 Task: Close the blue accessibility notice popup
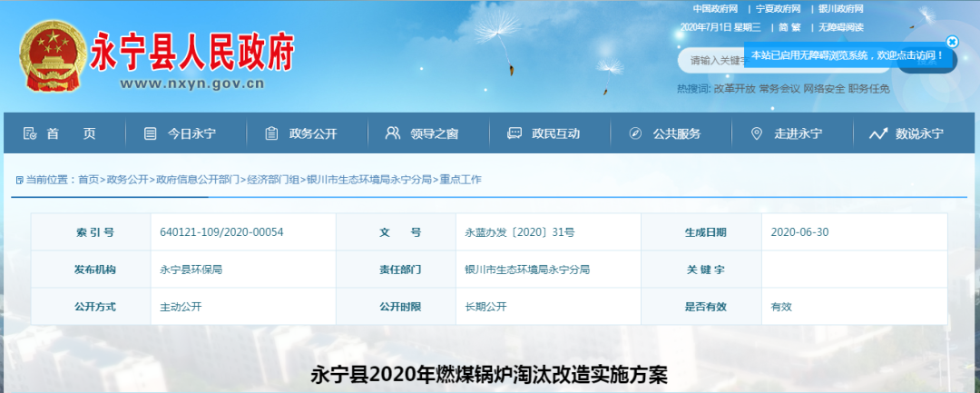coord(952,41)
